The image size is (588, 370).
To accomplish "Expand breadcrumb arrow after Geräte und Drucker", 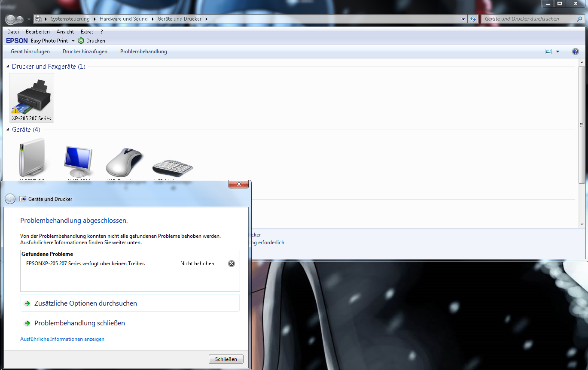I will click(206, 19).
